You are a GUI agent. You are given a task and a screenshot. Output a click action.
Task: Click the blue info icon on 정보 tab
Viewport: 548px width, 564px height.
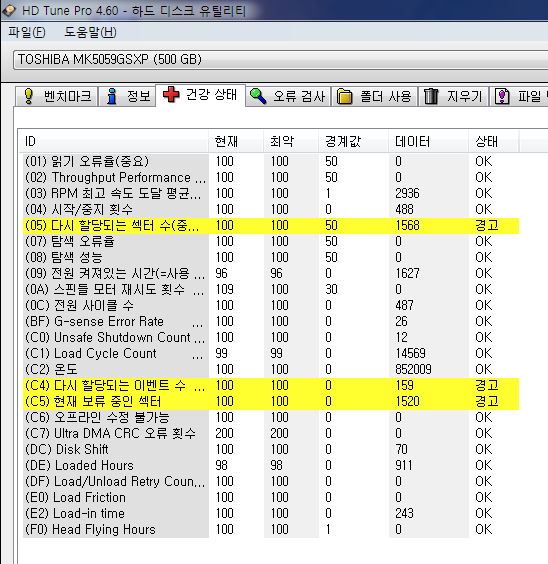pyautogui.click(x=112, y=96)
